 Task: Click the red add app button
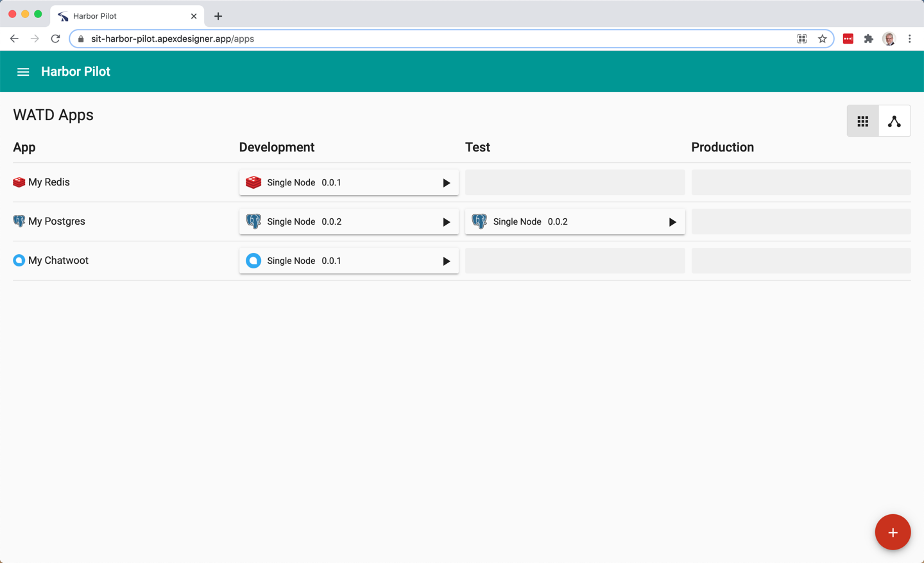click(x=893, y=532)
